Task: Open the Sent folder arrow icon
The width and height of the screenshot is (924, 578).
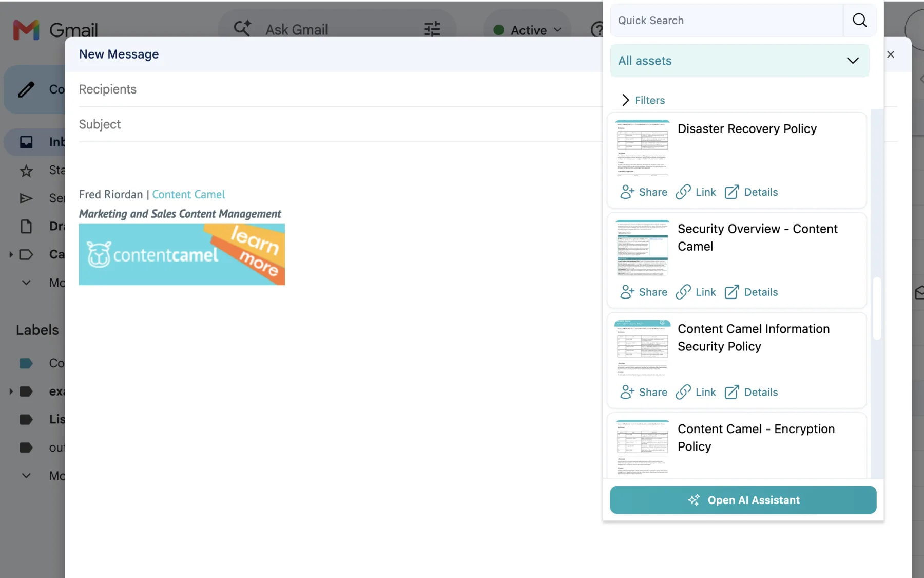Action: (26, 198)
